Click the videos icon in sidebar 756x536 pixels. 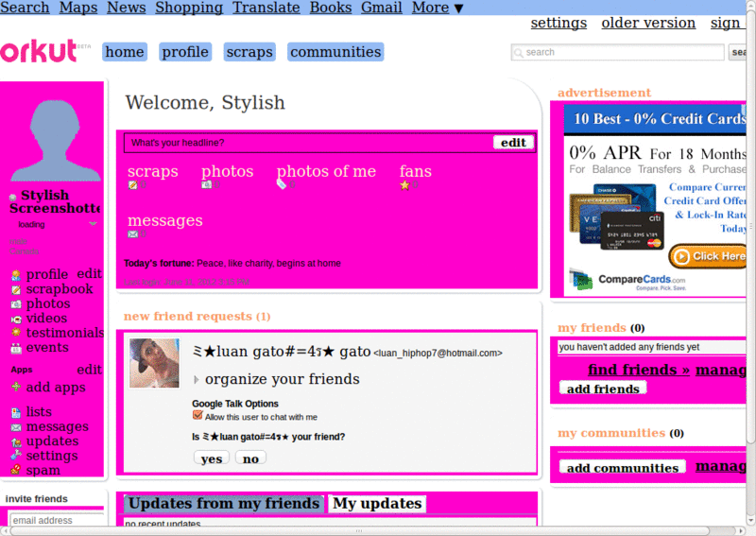(x=16, y=319)
